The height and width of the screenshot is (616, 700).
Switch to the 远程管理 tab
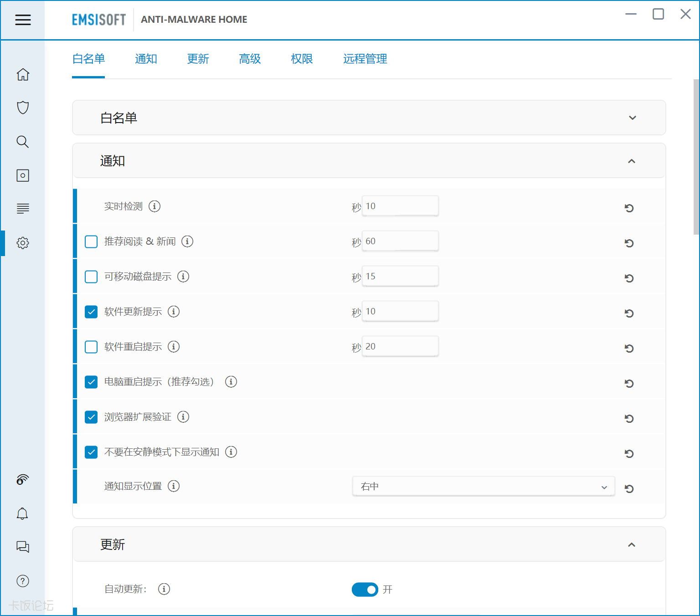(x=365, y=59)
